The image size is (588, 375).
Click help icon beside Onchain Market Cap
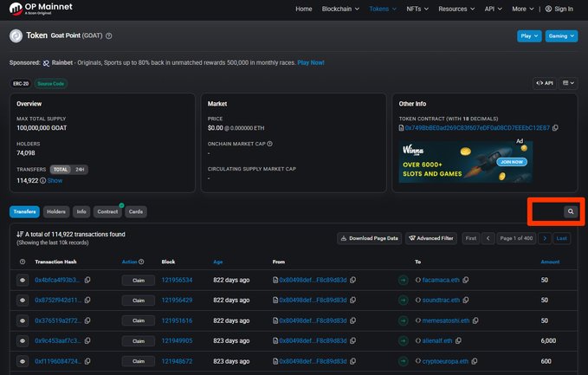click(x=269, y=144)
